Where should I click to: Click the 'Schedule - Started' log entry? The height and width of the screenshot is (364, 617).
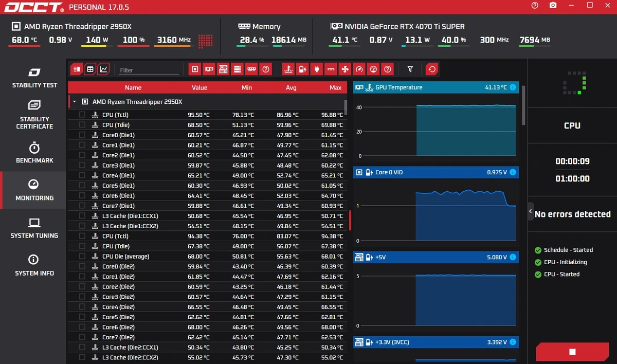pyautogui.click(x=568, y=250)
